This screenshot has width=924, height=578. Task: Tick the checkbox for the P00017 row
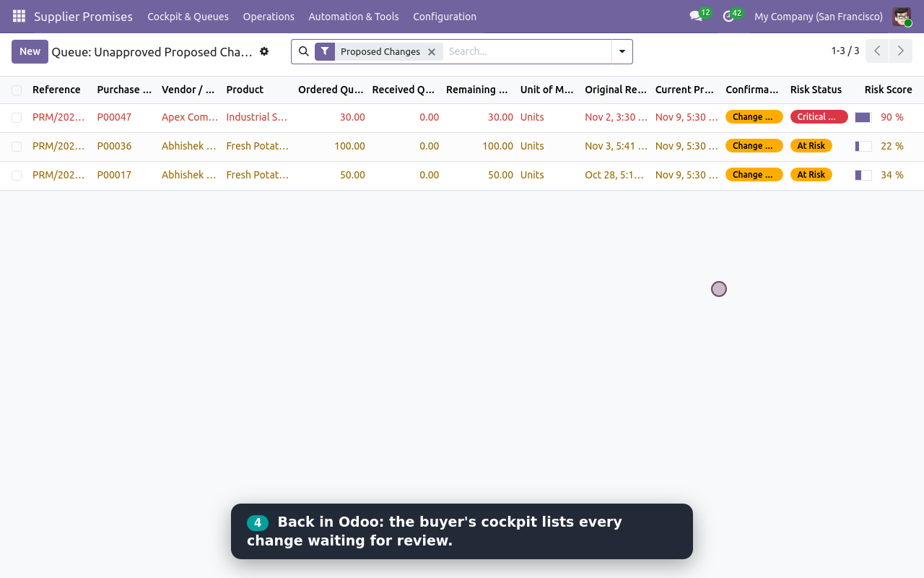(17, 176)
